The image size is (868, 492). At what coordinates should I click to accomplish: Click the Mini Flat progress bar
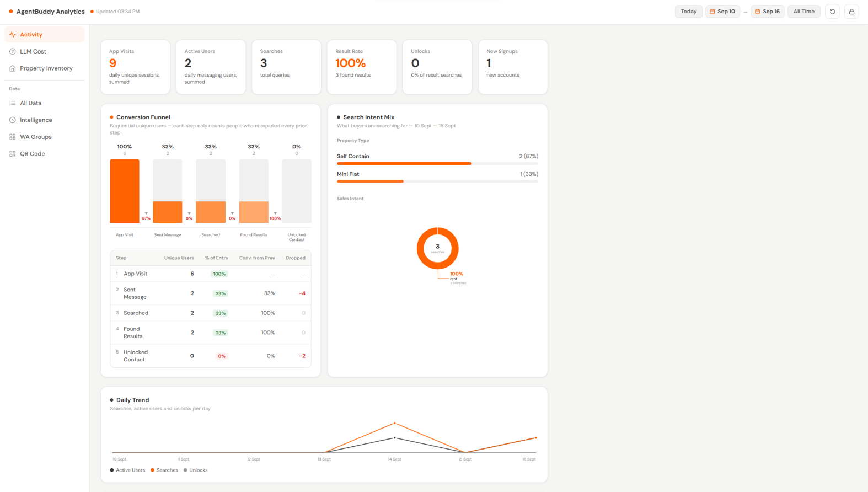point(437,181)
